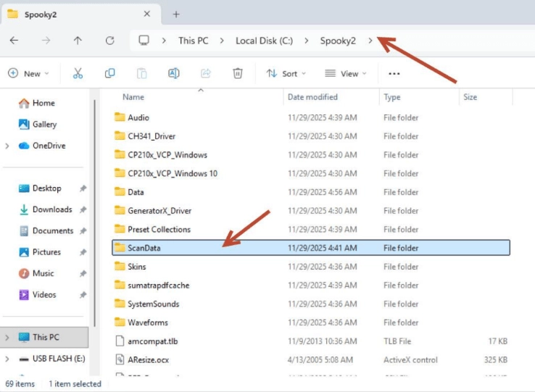Navigate back with the Back arrow
The image size is (535, 392).
tap(14, 41)
